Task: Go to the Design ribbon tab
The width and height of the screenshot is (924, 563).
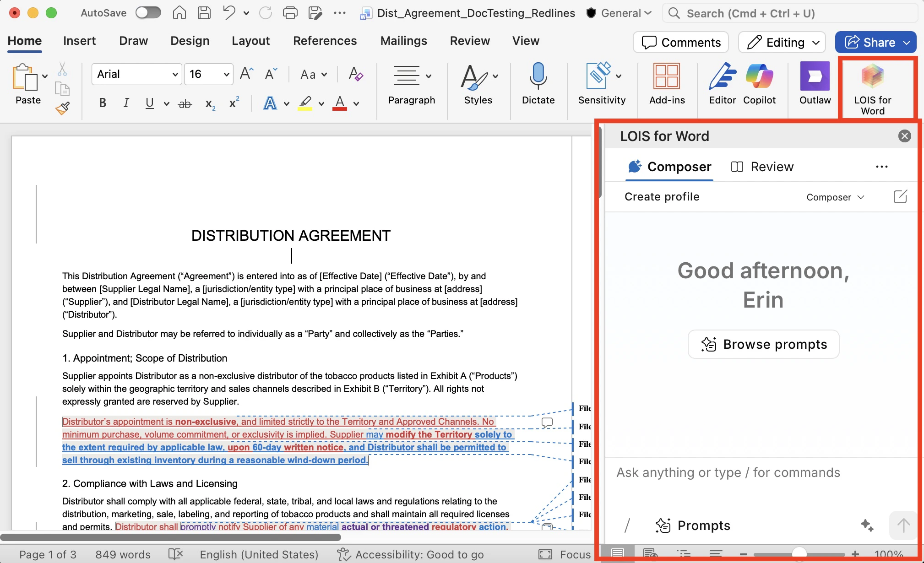Action: pyautogui.click(x=190, y=41)
